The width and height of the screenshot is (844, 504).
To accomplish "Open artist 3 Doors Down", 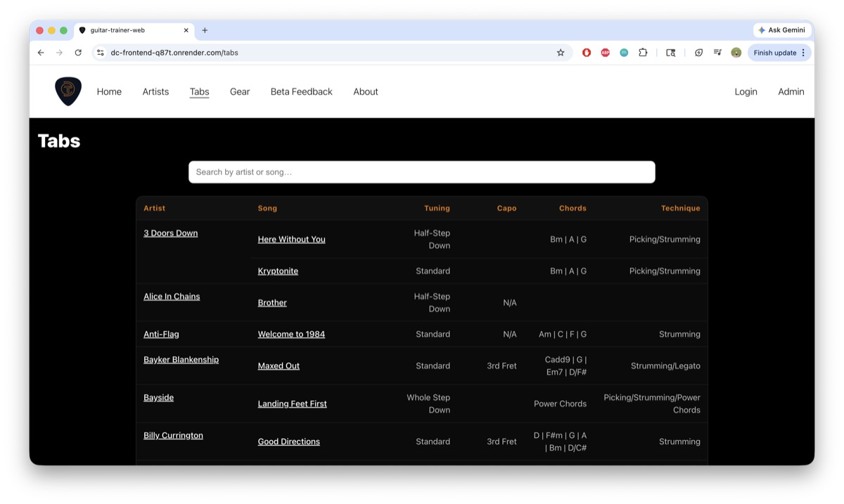I will [170, 233].
